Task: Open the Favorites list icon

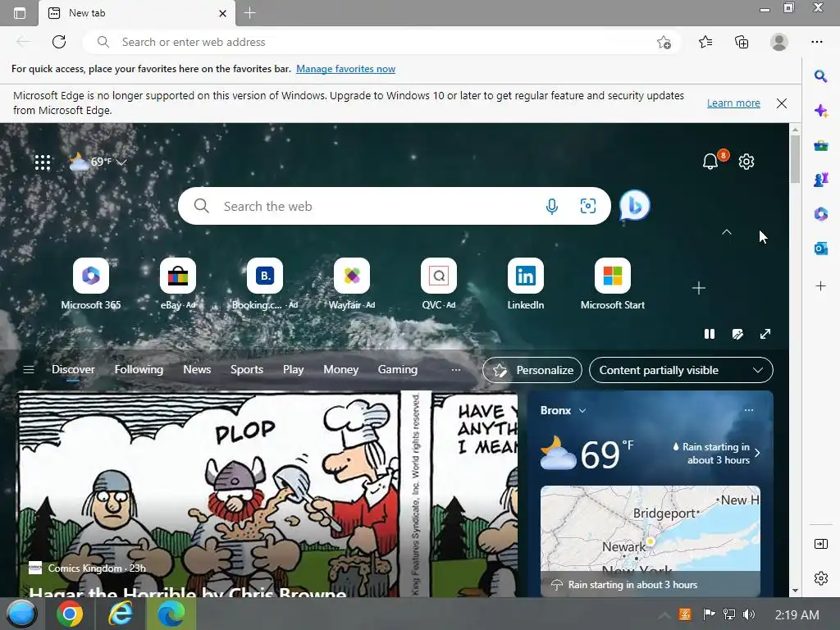Action: [705, 42]
